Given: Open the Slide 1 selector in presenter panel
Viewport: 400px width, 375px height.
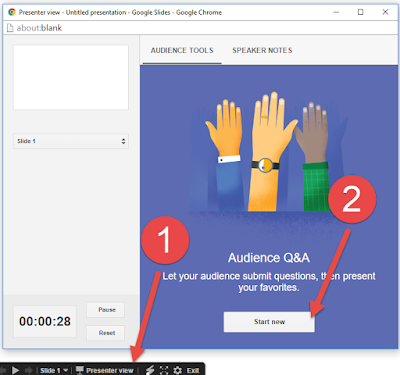Looking at the screenshot, I should 71,141.
